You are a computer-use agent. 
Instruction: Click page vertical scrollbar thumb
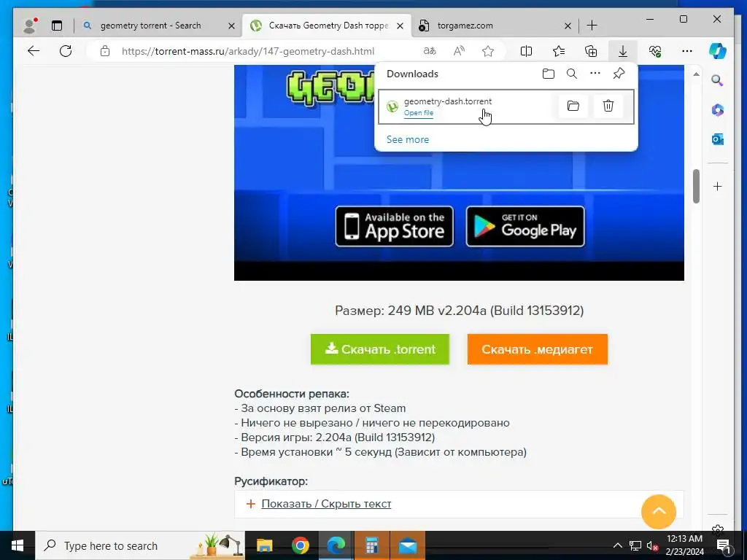tap(696, 186)
